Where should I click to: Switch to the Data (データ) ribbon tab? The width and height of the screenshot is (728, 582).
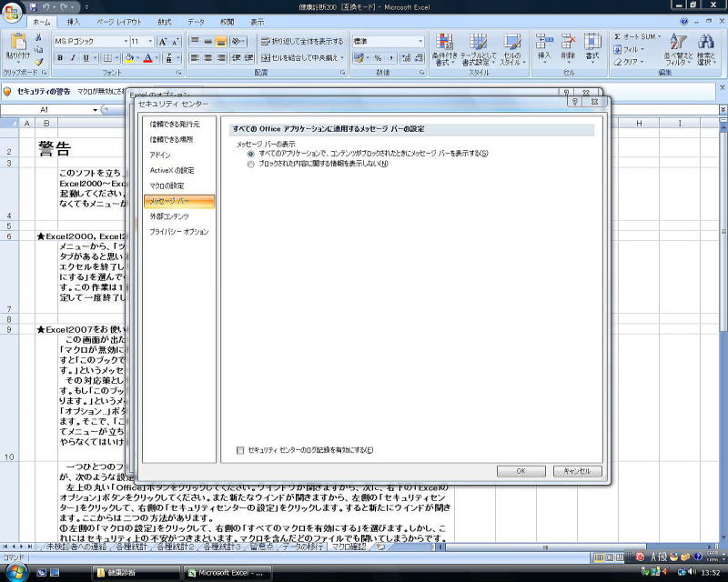pos(196,22)
